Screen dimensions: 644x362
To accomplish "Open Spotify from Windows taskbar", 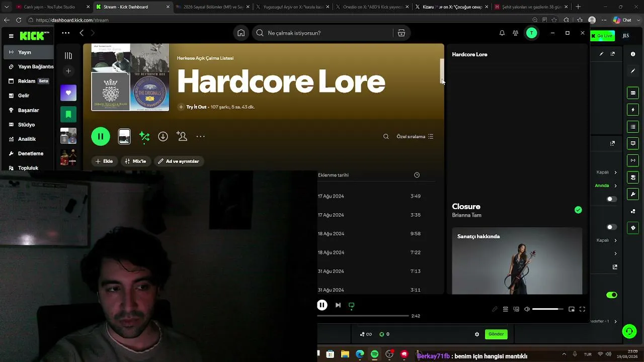I will 375,354.
